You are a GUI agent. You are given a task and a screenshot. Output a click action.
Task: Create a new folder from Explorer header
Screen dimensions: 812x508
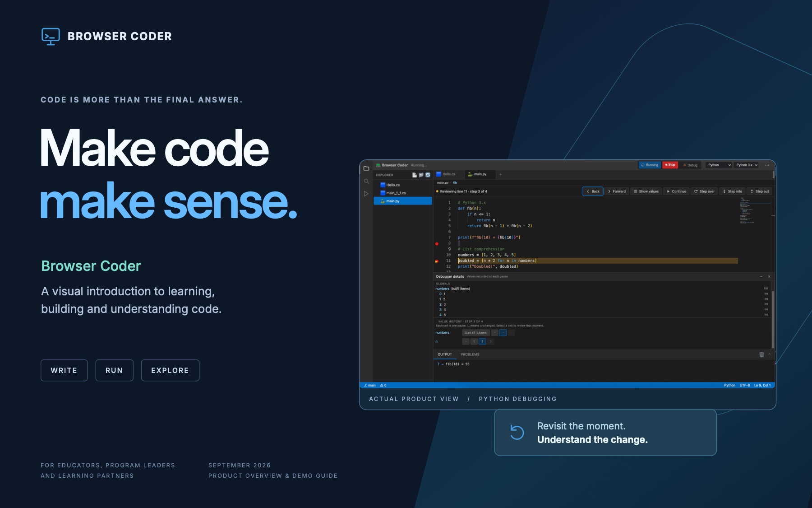(421, 175)
